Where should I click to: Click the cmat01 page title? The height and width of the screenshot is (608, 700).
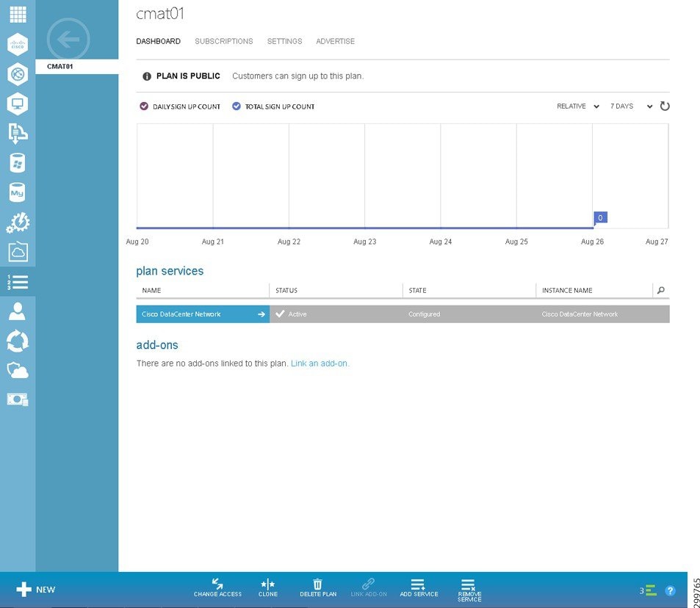click(160, 14)
